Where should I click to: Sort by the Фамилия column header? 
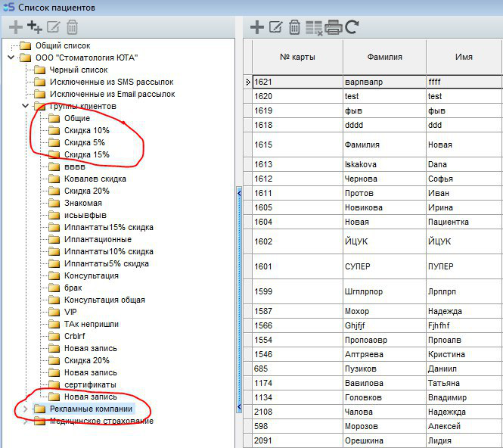click(384, 57)
